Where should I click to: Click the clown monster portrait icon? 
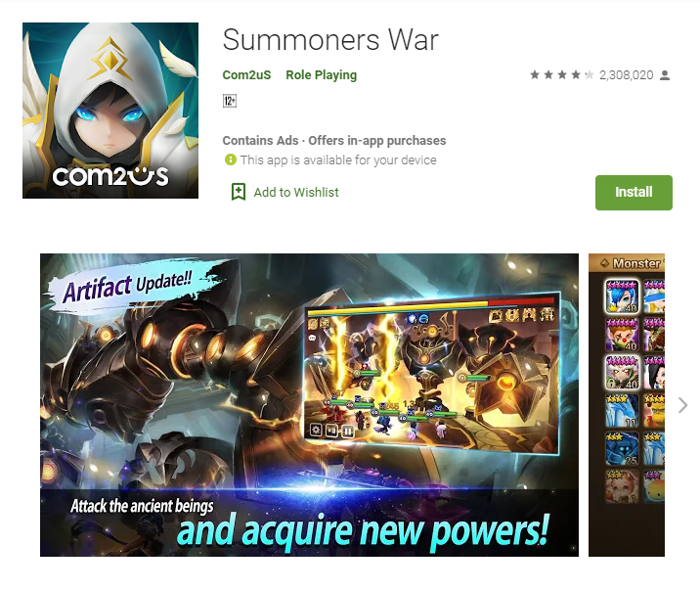(x=622, y=335)
